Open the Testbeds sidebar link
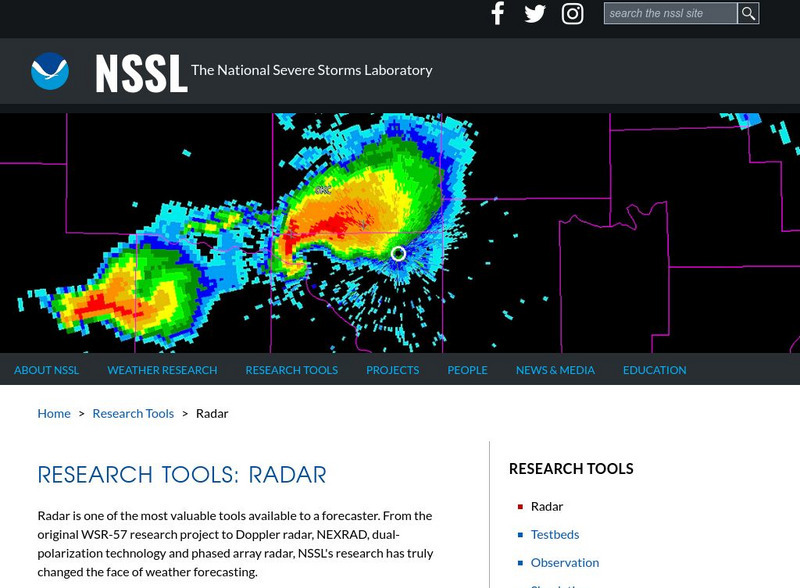Image resolution: width=800 pixels, height=588 pixels. coord(554,534)
